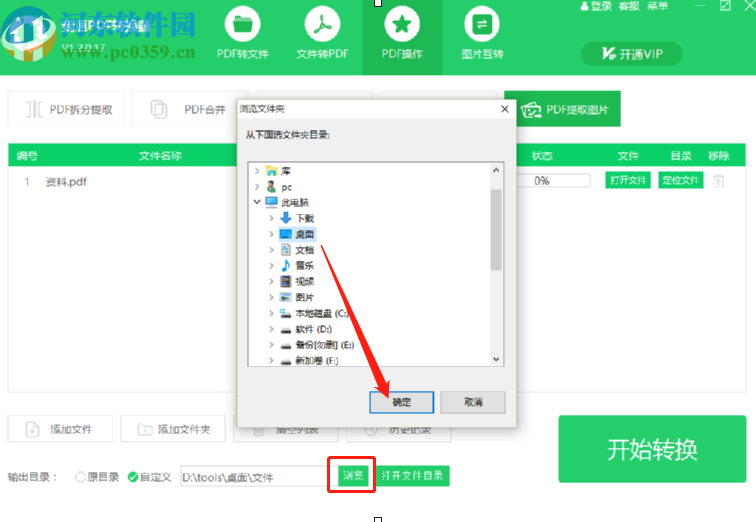
Task: Expand the 图片 folder node
Action: [271, 297]
